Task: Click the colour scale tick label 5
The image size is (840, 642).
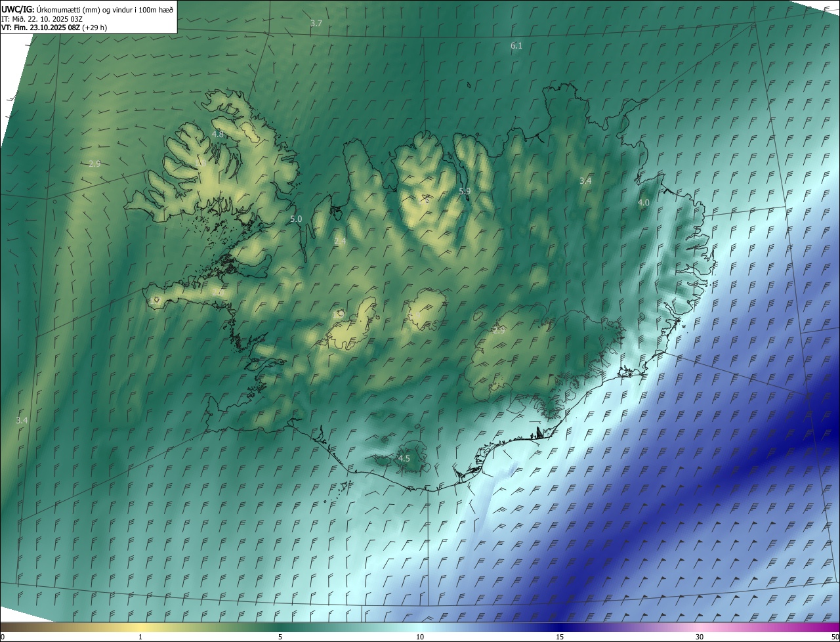Action: pos(280,637)
